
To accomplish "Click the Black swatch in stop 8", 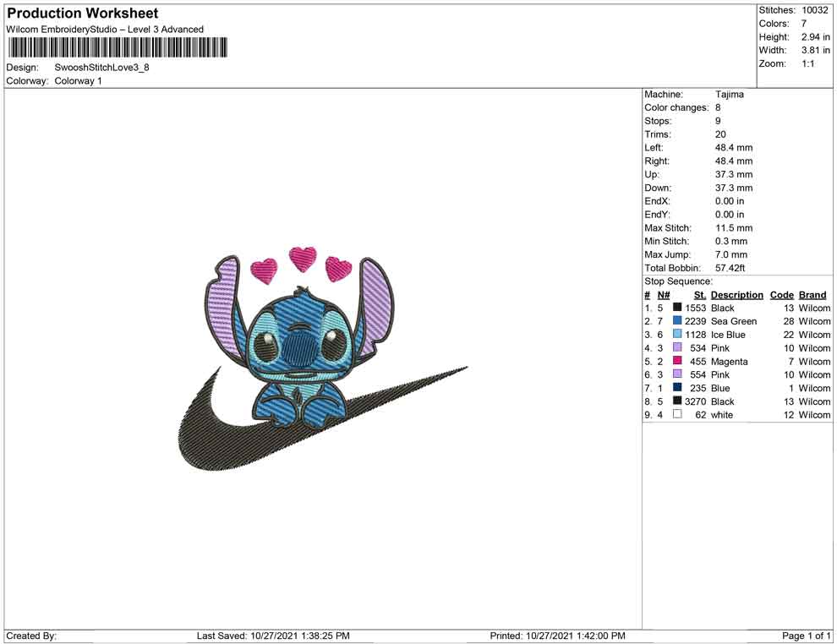I will (677, 401).
